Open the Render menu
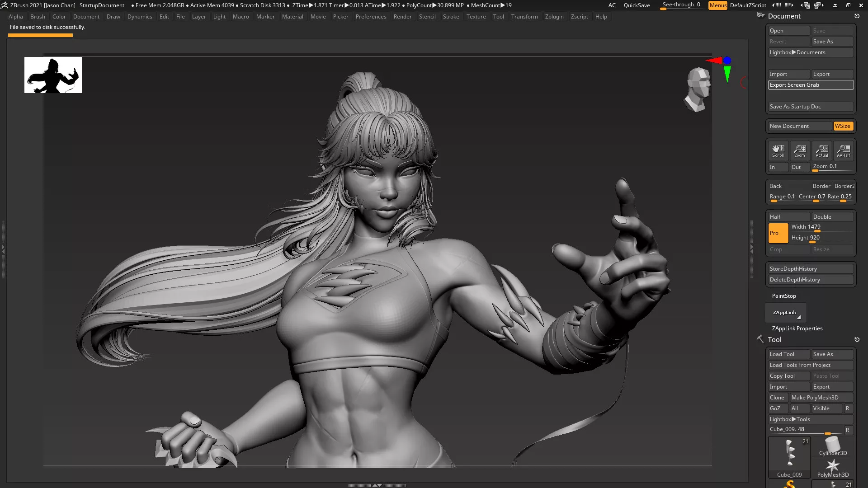The width and height of the screenshot is (868, 488). pyautogui.click(x=402, y=17)
